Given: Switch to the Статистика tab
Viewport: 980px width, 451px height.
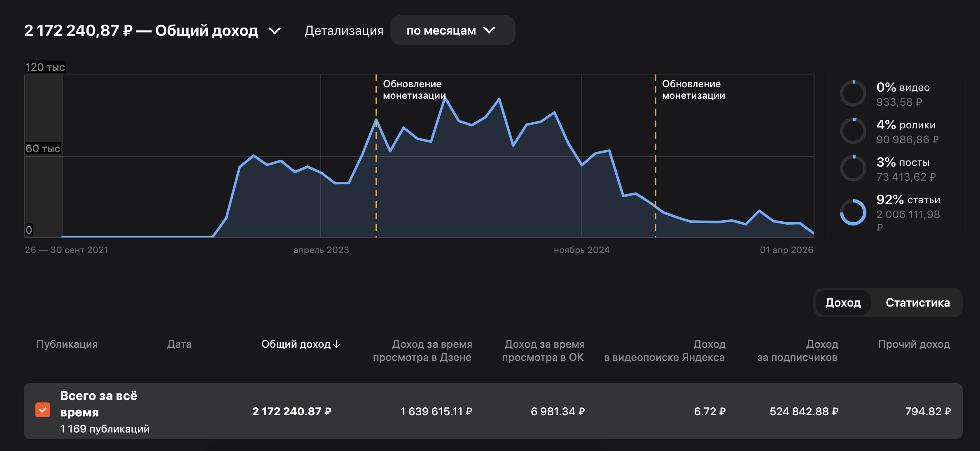Looking at the screenshot, I should tap(917, 303).
